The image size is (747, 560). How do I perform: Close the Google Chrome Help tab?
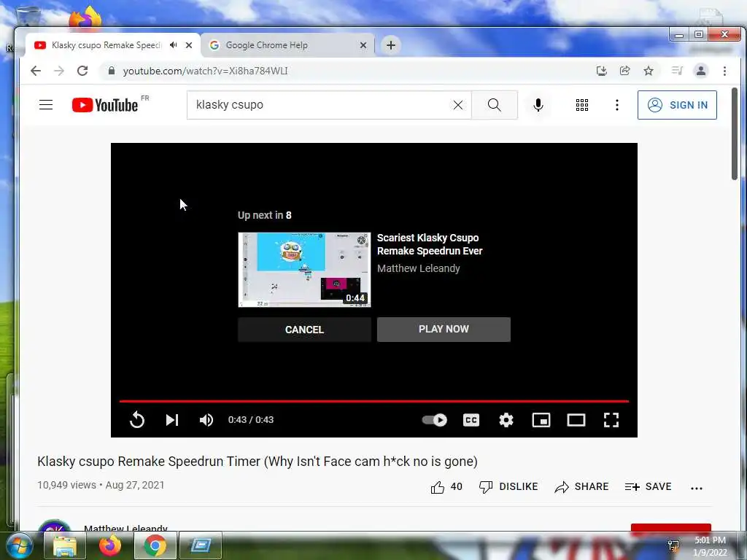(x=363, y=45)
